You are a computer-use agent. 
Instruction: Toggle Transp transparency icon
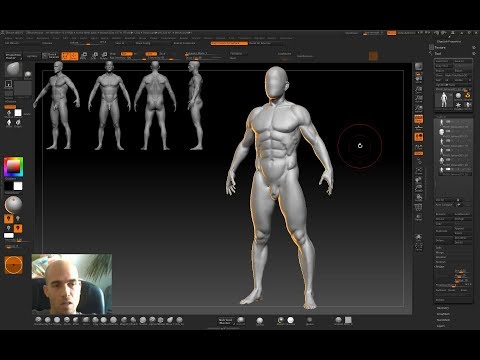[419, 217]
